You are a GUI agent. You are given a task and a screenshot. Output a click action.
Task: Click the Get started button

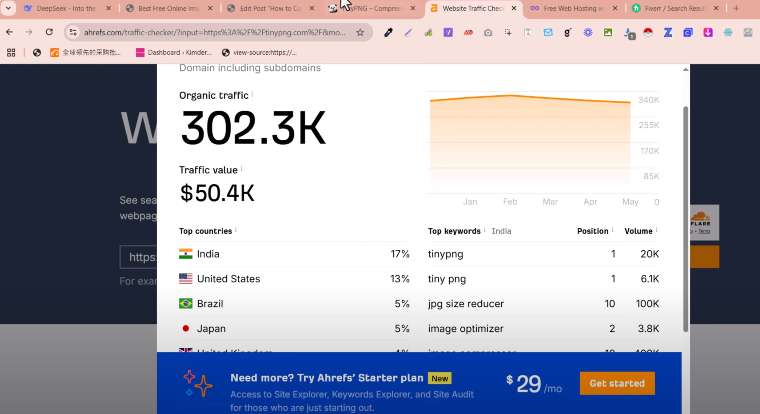(x=617, y=383)
